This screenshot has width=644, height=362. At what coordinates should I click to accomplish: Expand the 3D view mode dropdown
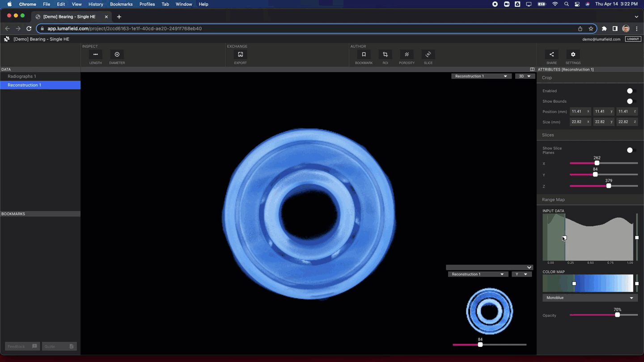[x=525, y=76]
